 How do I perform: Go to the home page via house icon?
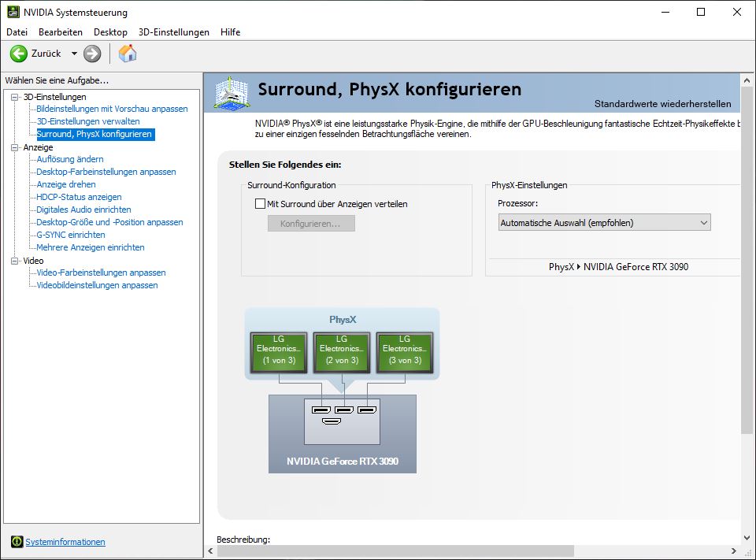[x=128, y=53]
